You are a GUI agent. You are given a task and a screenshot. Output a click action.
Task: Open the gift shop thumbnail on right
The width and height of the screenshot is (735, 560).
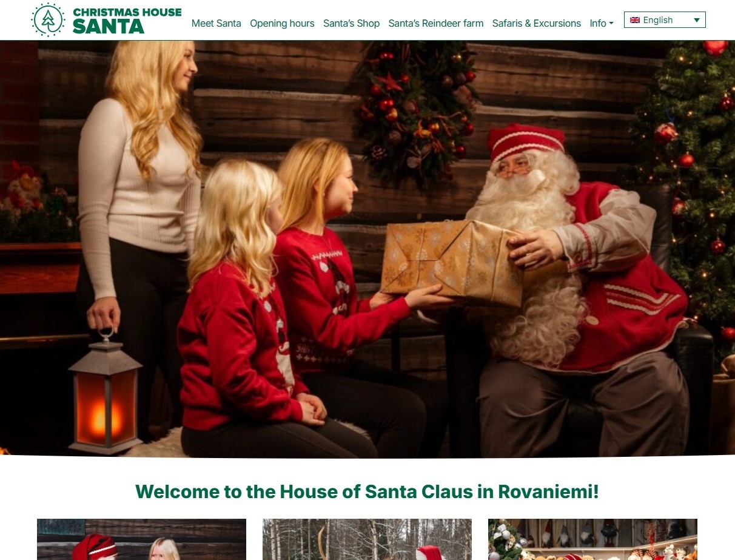pos(592,539)
